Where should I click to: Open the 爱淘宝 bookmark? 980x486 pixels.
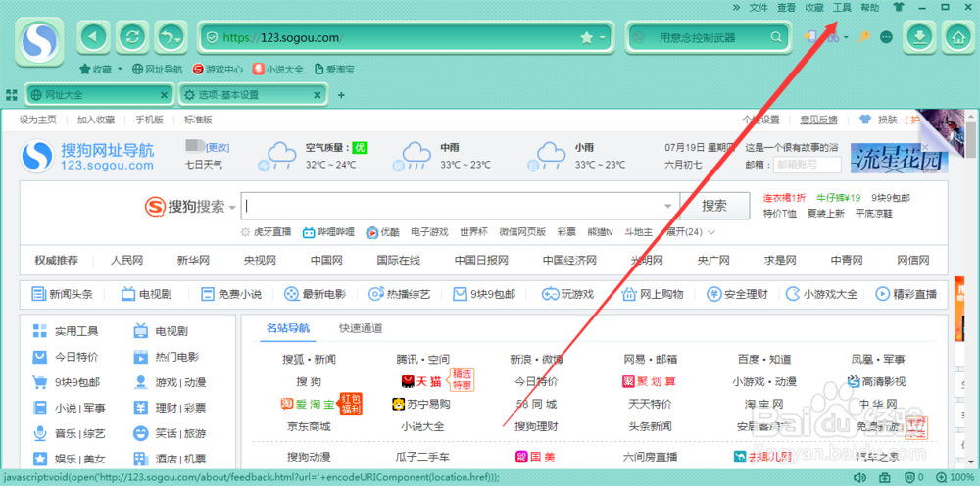(x=334, y=70)
